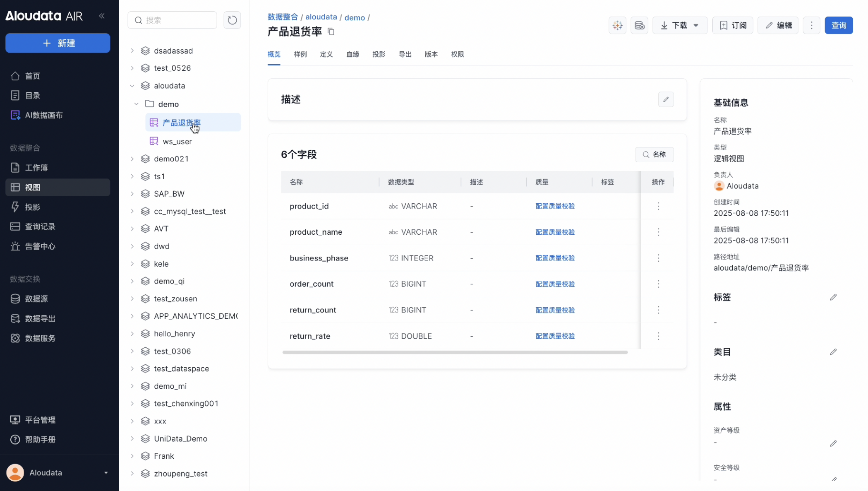Open the 定义 definition tab
The width and height of the screenshot is (868, 491).
click(326, 54)
